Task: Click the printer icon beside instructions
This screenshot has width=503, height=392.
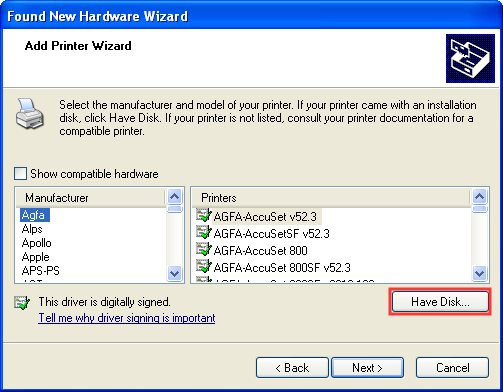Action: [30, 114]
